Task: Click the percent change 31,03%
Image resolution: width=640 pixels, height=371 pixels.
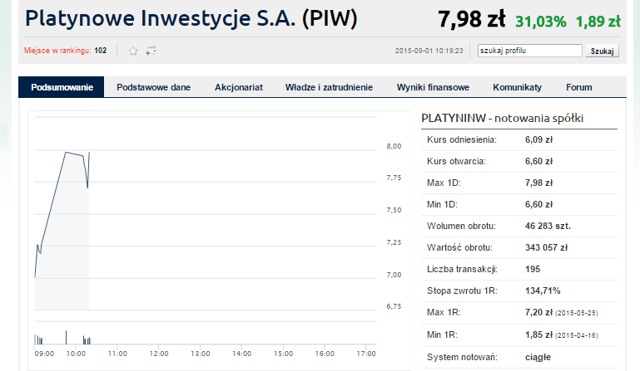Action: (540, 22)
